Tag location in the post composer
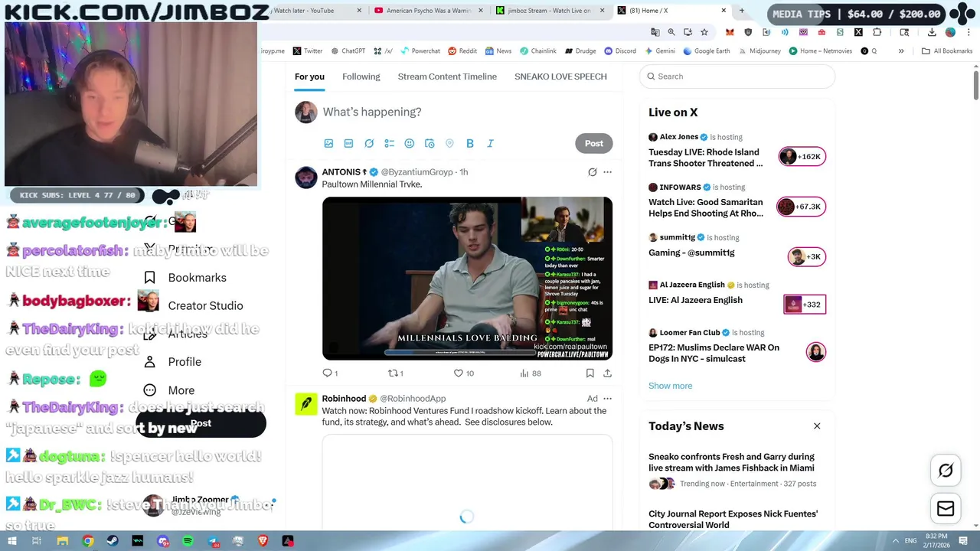Image resolution: width=980 pixels, height=551 pixels. coord(449,143)
